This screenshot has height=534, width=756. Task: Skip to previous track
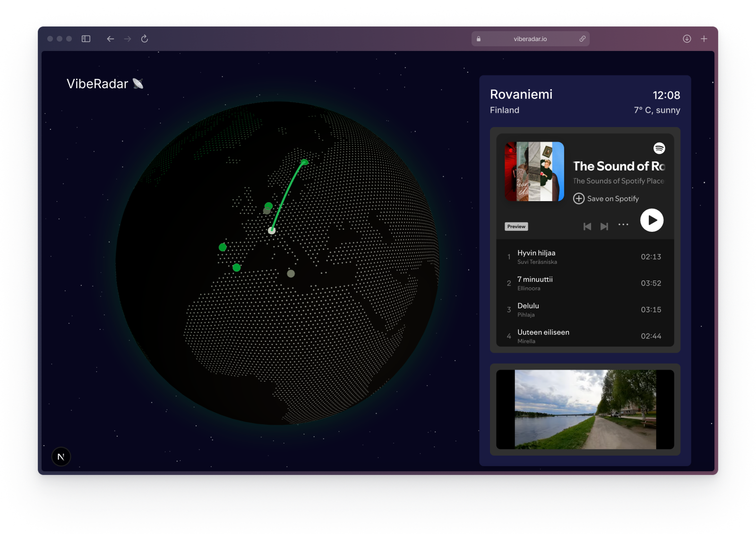point(587,227)
